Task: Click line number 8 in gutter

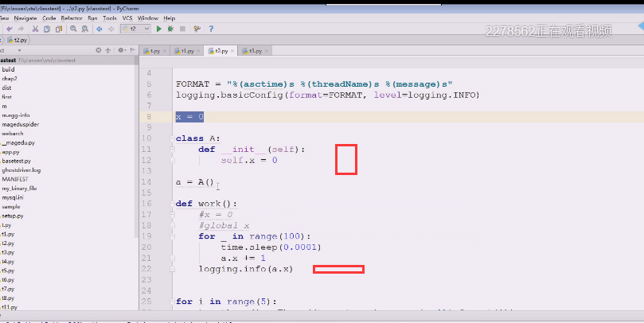Action: pos(149,117)
